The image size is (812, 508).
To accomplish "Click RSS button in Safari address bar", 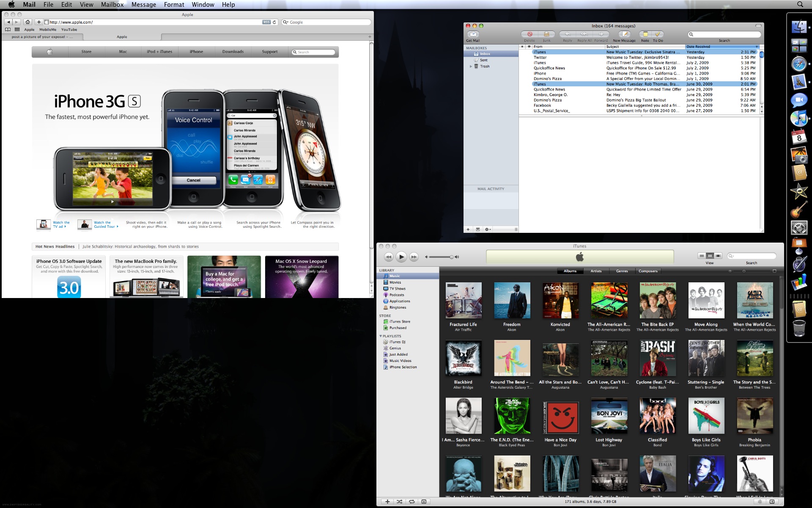I will pos(266,22).
